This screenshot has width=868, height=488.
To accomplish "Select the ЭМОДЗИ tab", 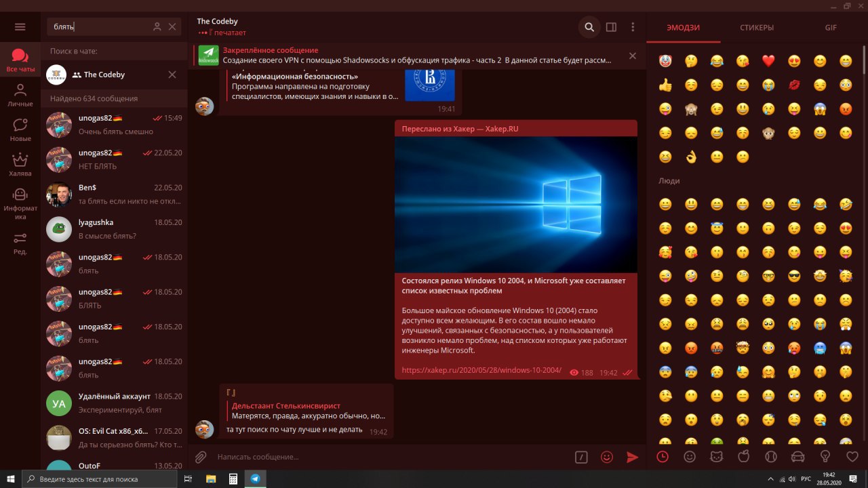I will (x=683, y=28).
